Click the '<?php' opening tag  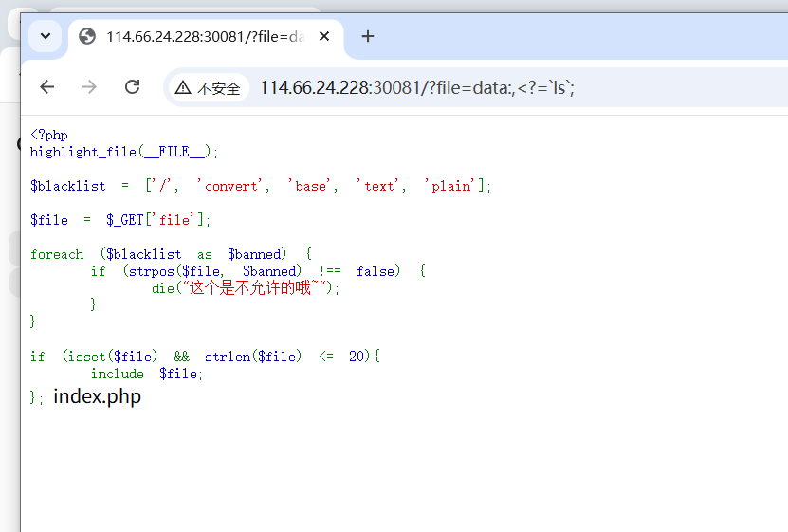(48, 135)
